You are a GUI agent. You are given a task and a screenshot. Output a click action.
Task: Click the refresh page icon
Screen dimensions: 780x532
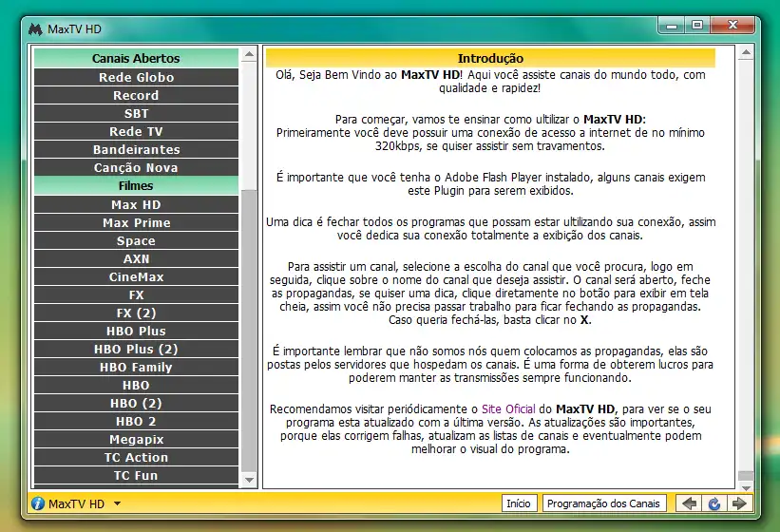point(714,503)
